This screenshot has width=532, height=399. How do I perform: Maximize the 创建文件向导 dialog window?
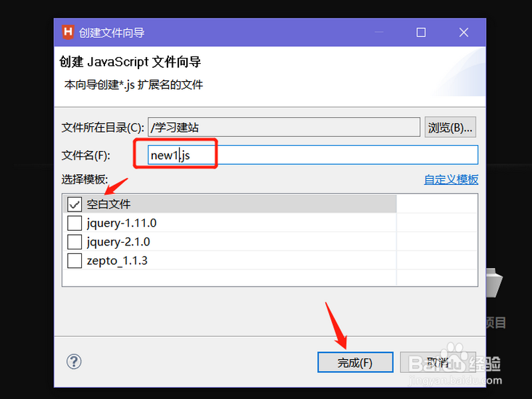(x=421, y=32)
